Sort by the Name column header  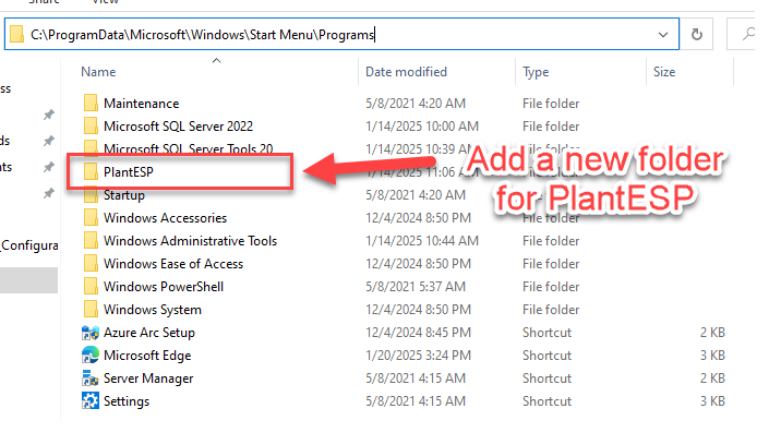coord(98,72)
